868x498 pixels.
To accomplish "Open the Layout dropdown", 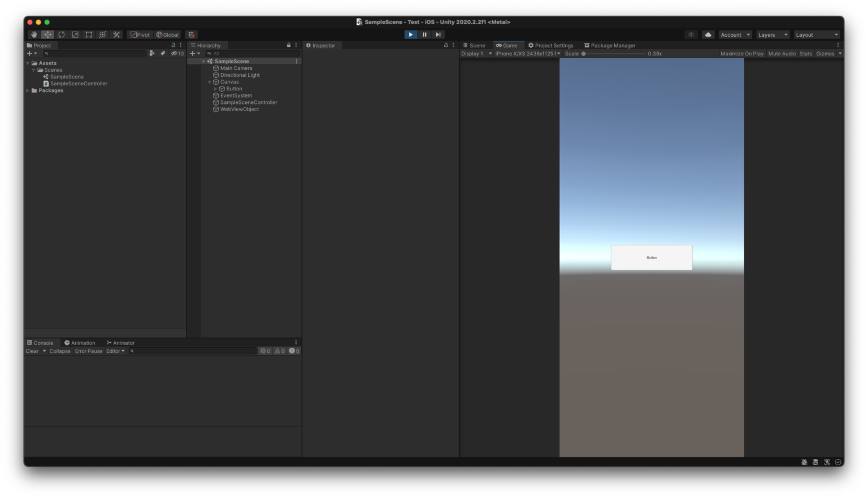I will pyautogui.click(x=816, y=34).
